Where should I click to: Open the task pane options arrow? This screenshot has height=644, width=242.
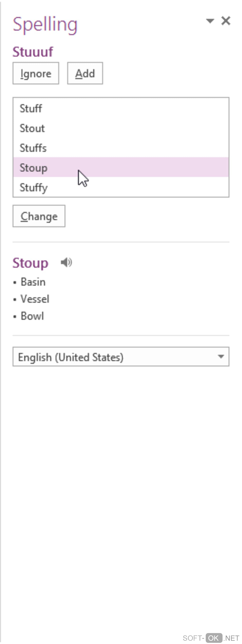coord(210,21)
